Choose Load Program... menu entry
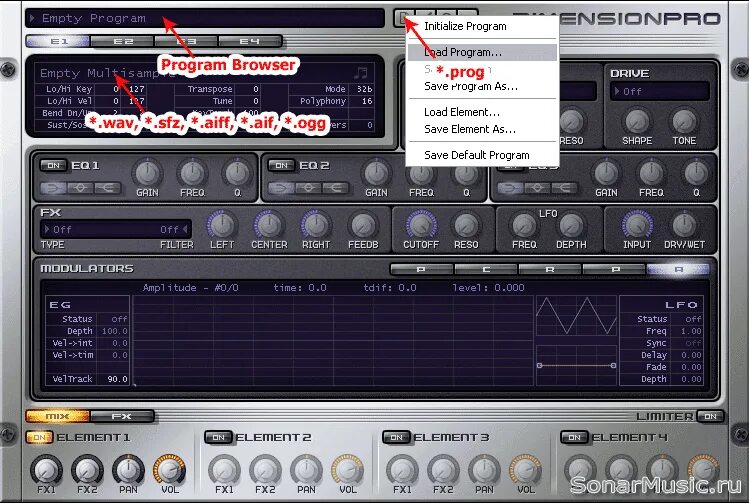 (483, 52)
